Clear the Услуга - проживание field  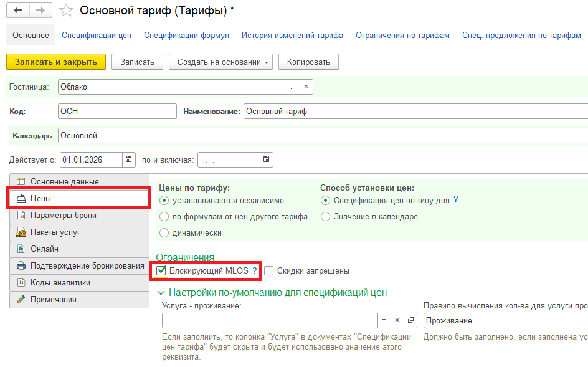(x=397, y=320)
